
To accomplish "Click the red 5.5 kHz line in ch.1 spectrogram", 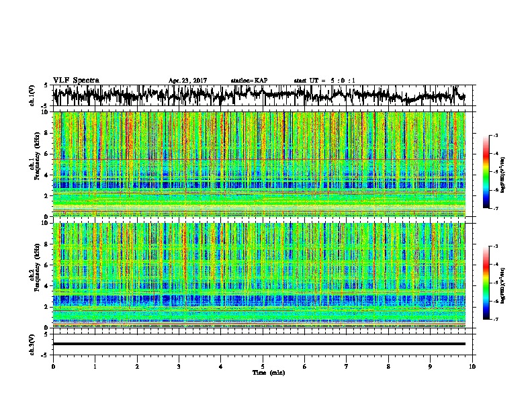I will [259, 159].
